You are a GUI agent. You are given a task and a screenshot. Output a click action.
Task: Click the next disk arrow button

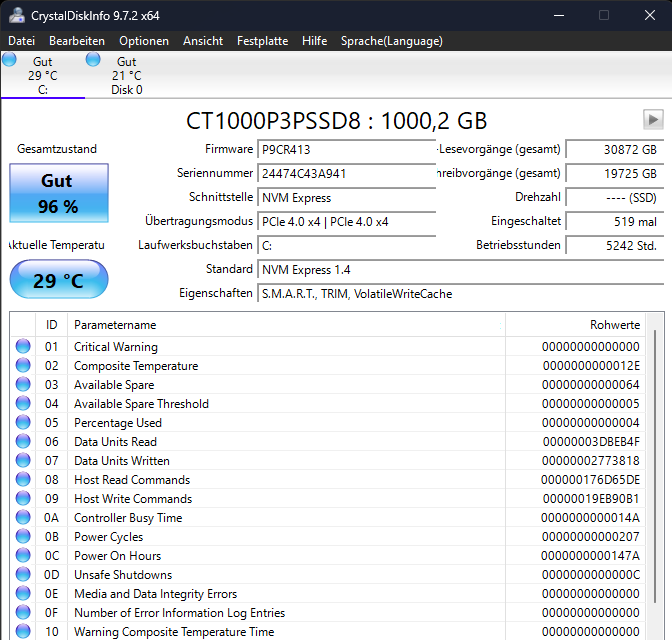point(653,120)
